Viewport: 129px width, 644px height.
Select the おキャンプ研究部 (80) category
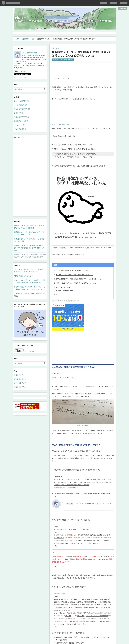21,101
